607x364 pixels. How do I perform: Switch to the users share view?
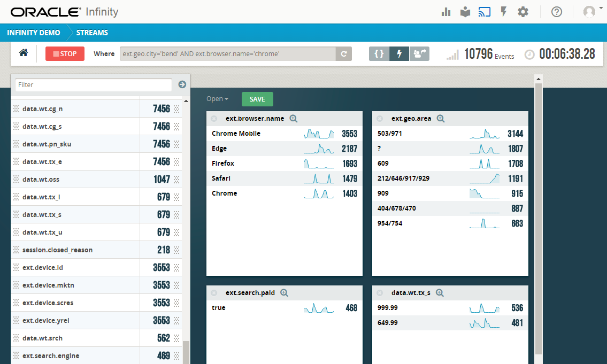click(419, 54)
